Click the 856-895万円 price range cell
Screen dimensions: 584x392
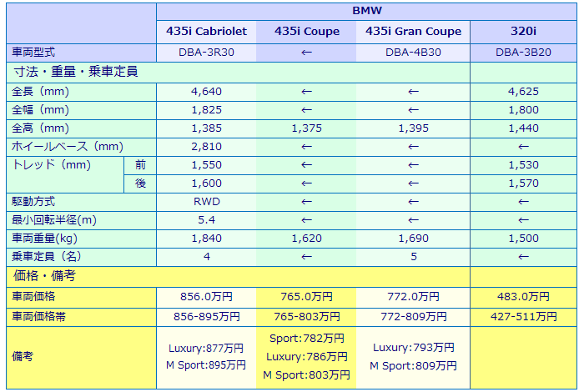[206, 317]
